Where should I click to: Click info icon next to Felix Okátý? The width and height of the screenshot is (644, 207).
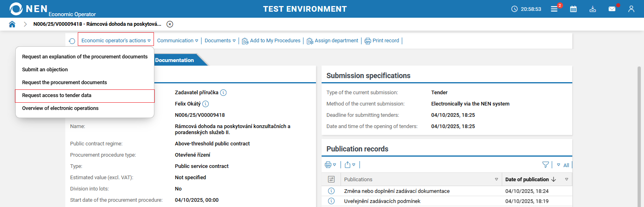206,104
